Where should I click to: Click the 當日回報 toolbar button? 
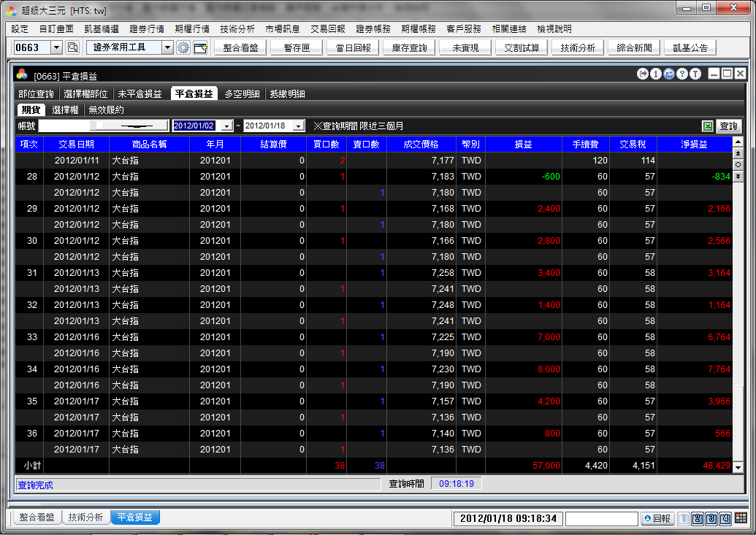353,47
